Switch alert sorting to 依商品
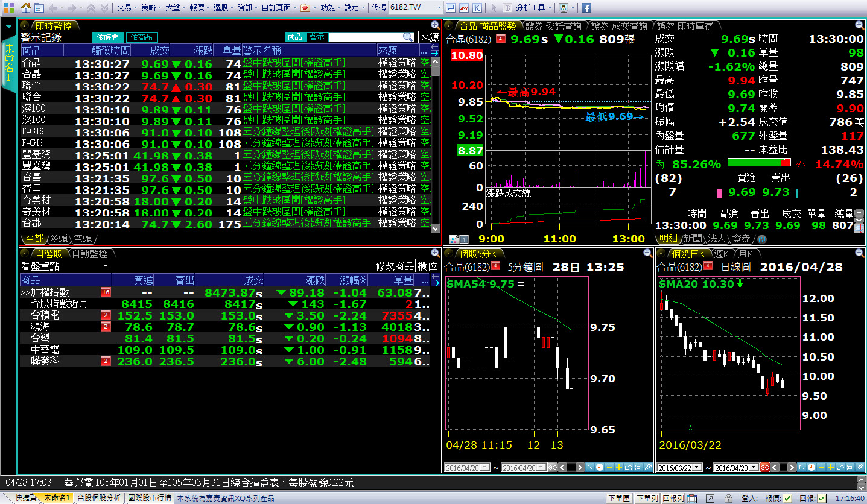This screenshot has height=504, width=867. 142,37
